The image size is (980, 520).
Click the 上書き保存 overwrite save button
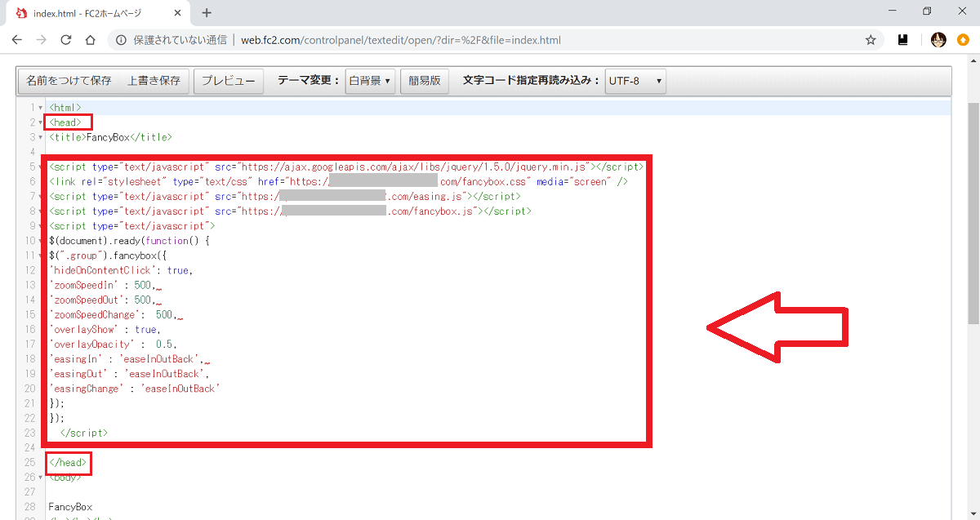[x=151, y=81]
